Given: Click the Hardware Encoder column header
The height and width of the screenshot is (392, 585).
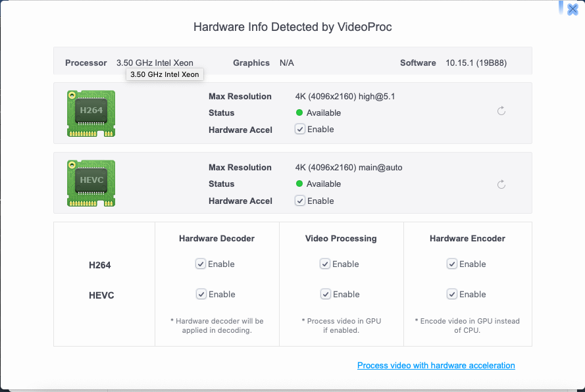Looking at the screenshot, I should pos(467,238).
